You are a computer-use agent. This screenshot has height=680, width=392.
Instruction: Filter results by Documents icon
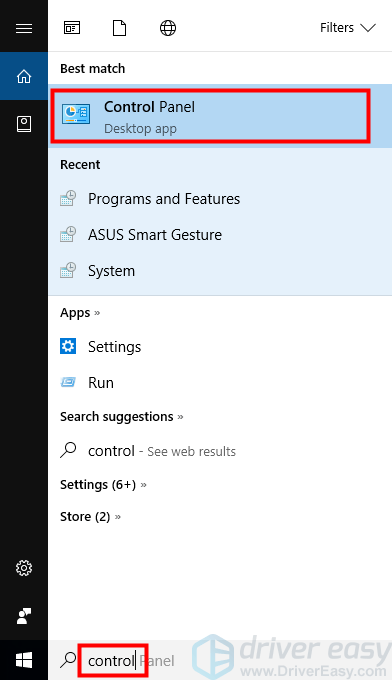(x=119, y=28)
